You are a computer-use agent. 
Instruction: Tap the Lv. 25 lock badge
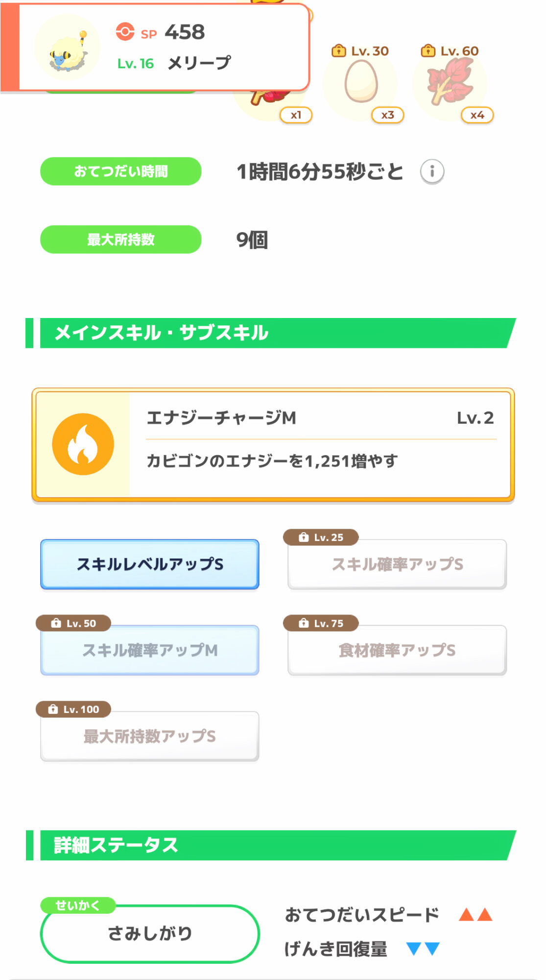pos(321,537)
